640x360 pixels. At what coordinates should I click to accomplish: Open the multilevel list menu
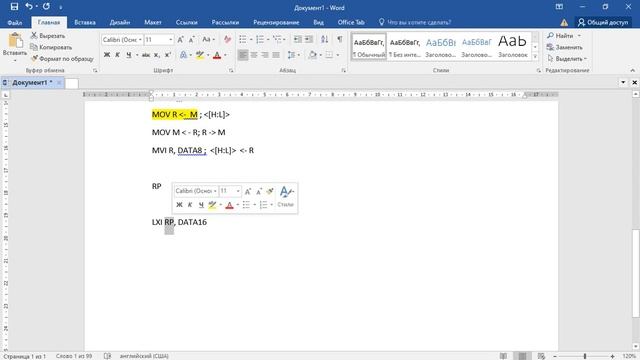point(278,40)
